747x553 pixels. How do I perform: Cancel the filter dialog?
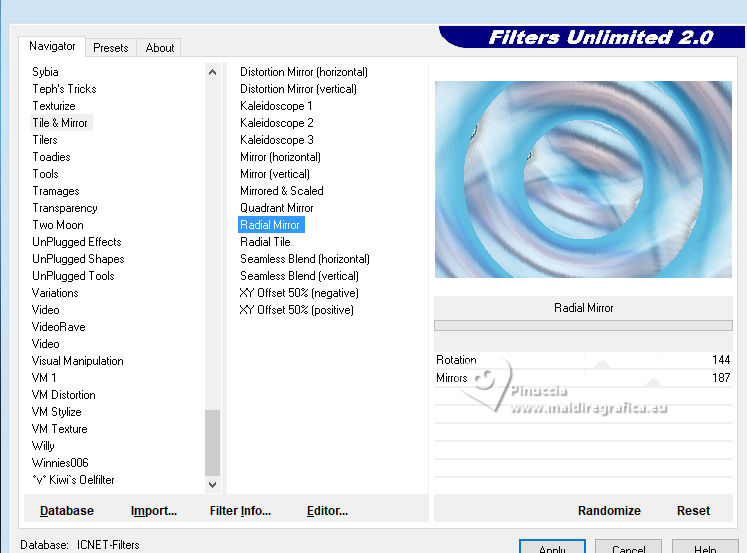[628, 547]
